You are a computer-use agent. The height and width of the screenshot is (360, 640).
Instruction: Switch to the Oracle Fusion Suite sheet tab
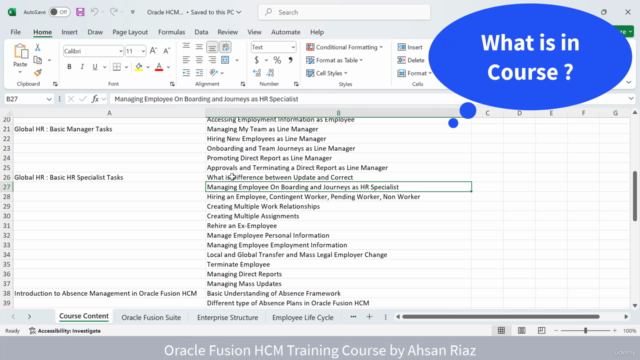[x=151, y=317]
